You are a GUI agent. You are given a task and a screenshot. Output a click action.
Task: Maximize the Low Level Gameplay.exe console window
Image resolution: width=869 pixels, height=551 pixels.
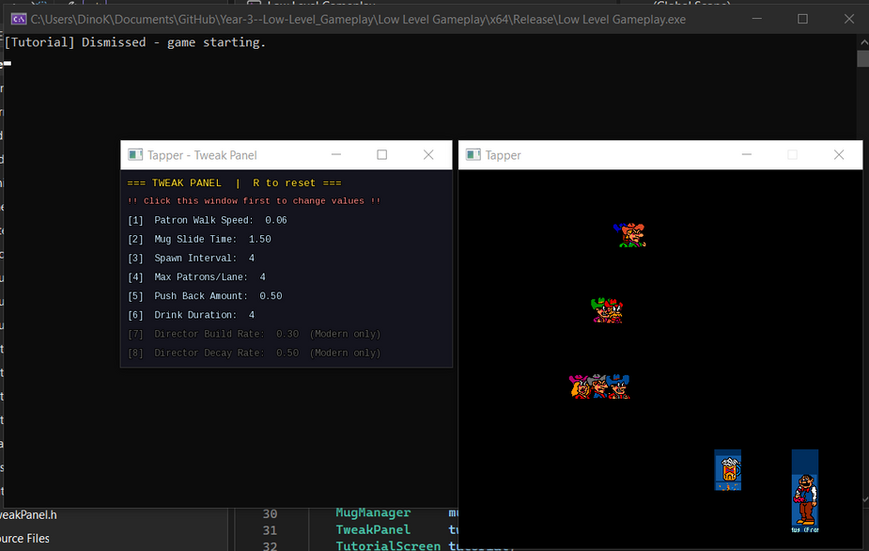click(802, 19)
